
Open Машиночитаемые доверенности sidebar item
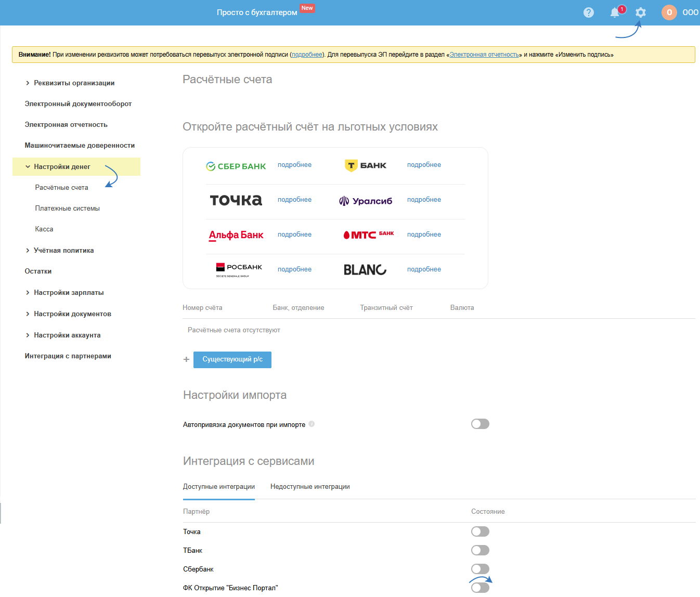point(80,146)
